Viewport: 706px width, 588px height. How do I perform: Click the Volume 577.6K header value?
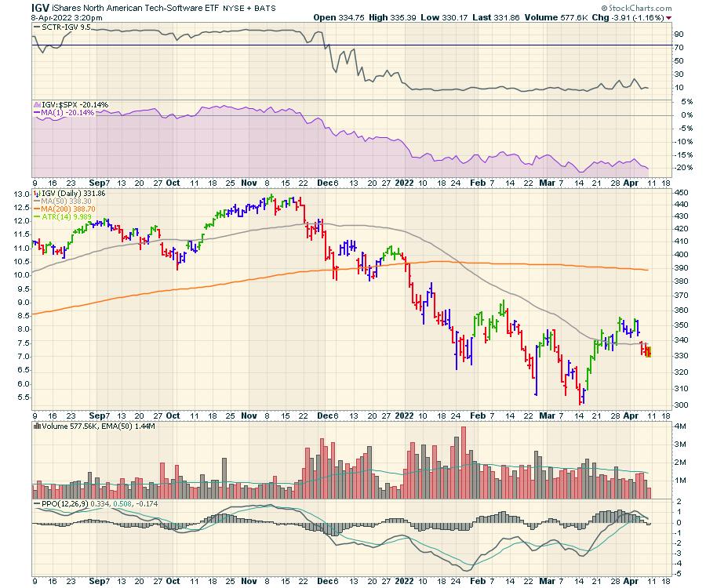coord(556,17)
